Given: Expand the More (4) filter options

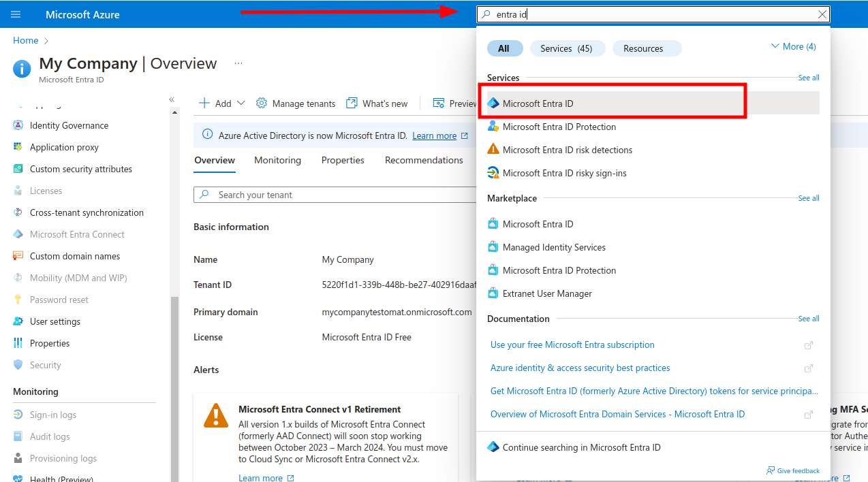Looking at the screenshot, I should (793, 47).
